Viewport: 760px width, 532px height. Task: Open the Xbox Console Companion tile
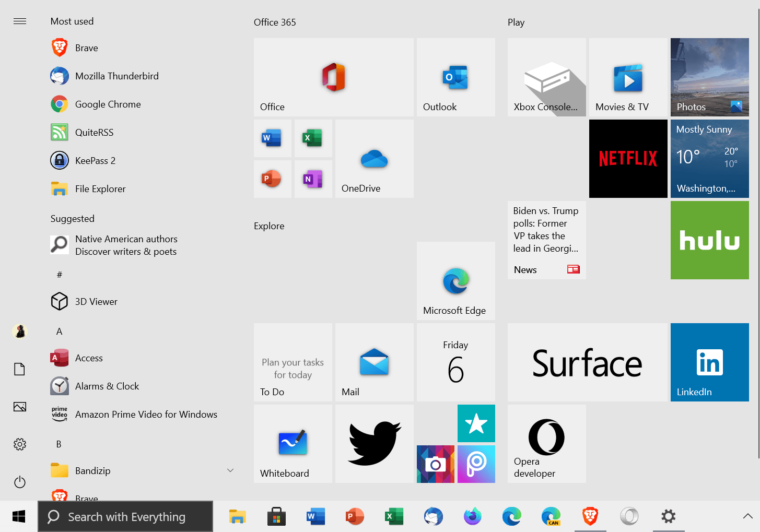[x=546, y=77]
